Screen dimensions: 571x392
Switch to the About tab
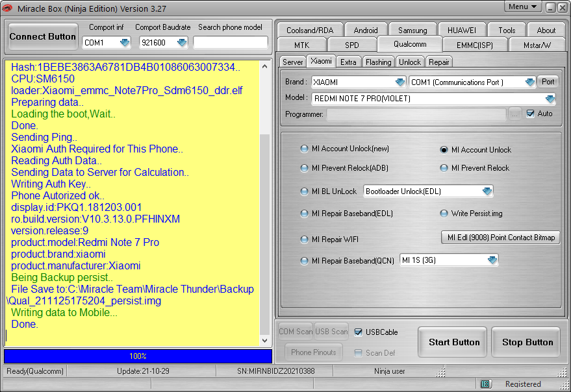pyautogui.click(x=546, y=31)
